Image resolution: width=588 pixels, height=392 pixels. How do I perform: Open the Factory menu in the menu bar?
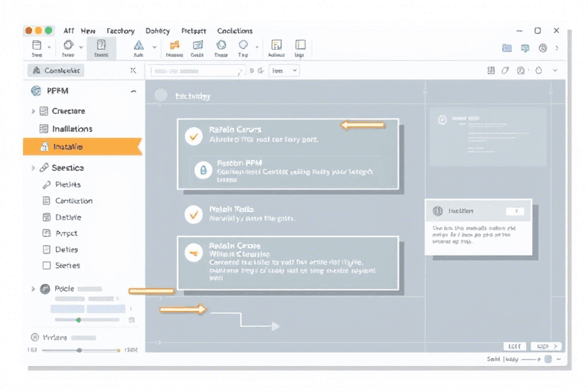120,31
